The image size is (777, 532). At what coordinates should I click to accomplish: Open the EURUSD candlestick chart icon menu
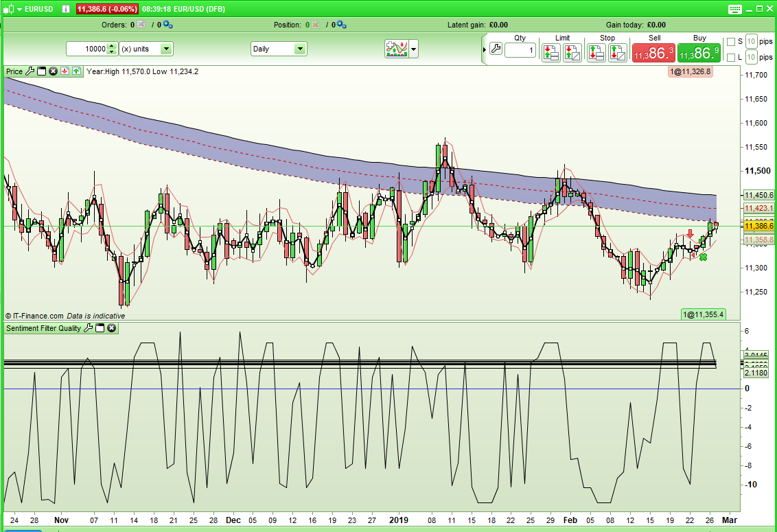tap(8, 9)
